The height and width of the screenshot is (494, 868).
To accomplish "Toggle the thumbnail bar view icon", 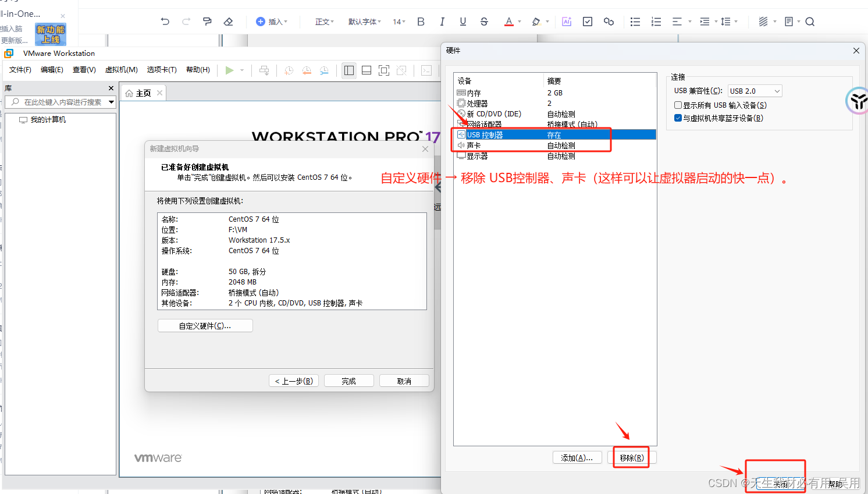I will tap(367, 70).
